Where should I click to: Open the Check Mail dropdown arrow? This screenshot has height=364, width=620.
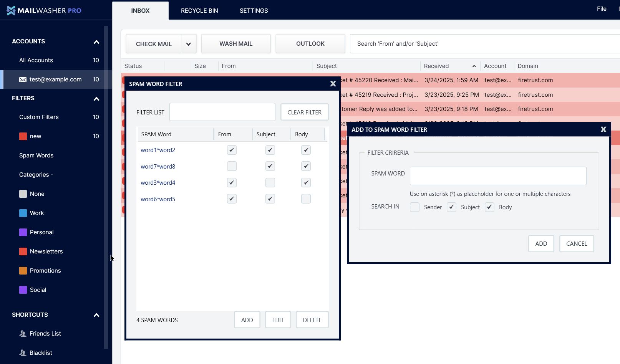[x=189, y=44]
